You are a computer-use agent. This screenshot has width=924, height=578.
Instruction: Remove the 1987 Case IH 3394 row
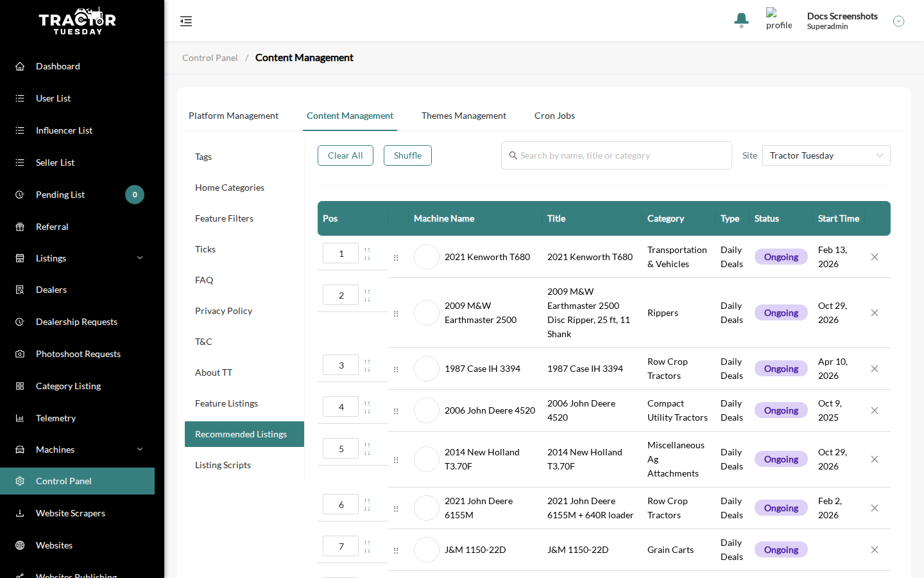pyautogui.click(x=875, y=369)
